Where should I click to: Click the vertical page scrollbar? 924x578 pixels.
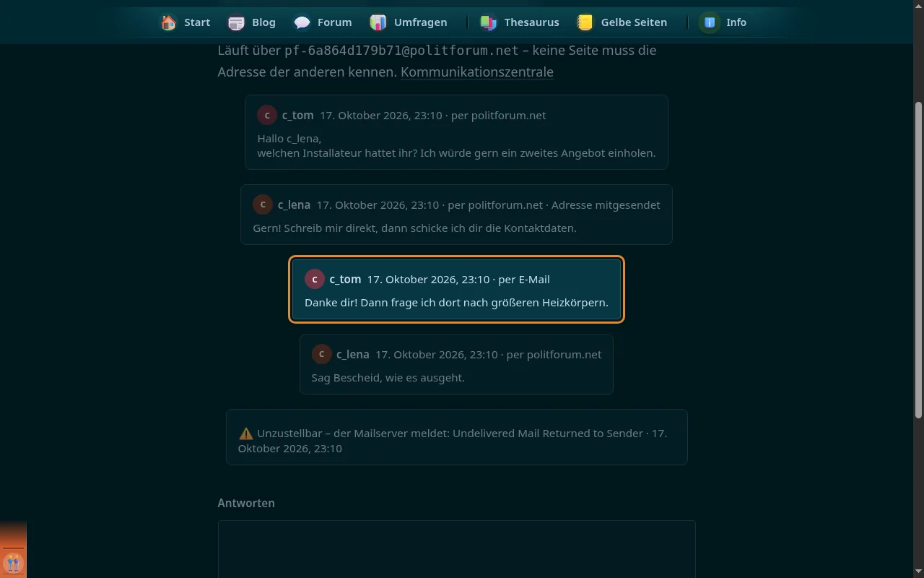tap(918, 260)
